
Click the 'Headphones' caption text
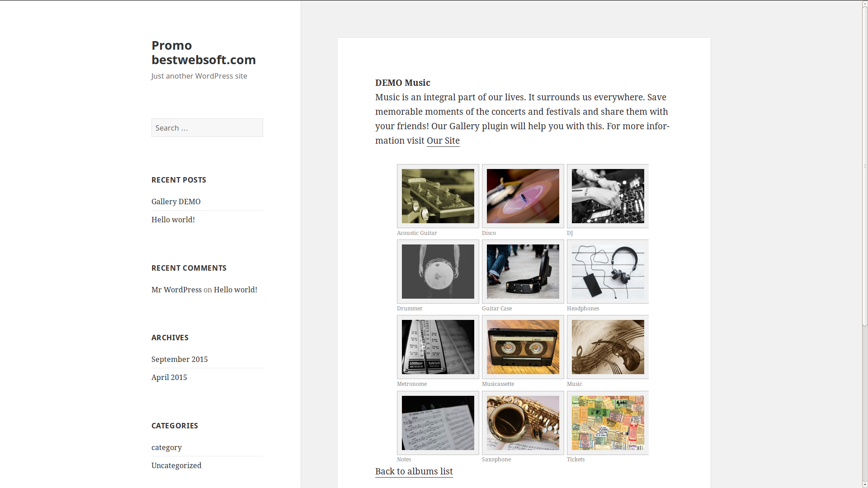[583, 309]
